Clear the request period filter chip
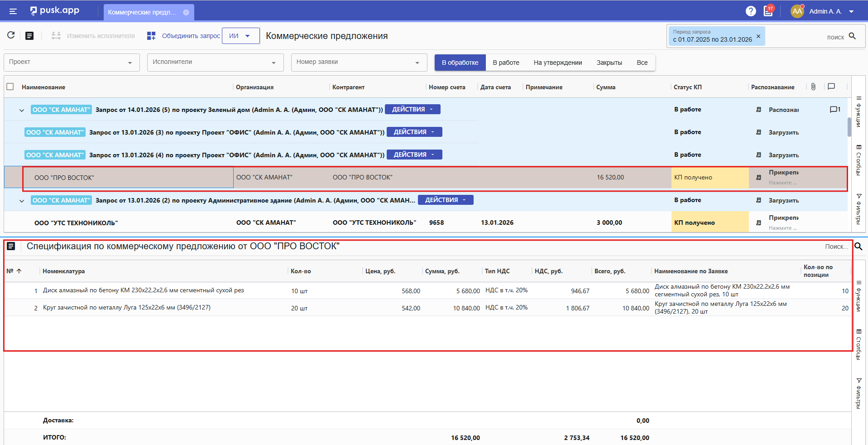This screenshot has height=445, width=868. point(758,36)
